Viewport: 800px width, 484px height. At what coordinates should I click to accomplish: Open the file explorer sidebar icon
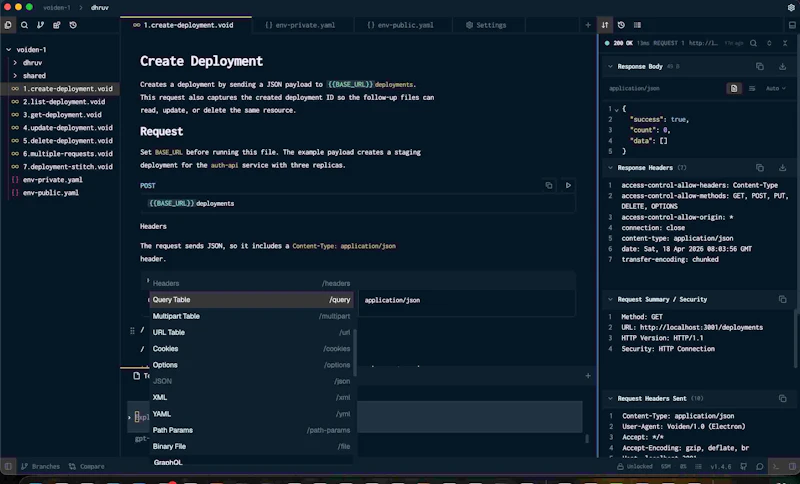pos(8,24)
